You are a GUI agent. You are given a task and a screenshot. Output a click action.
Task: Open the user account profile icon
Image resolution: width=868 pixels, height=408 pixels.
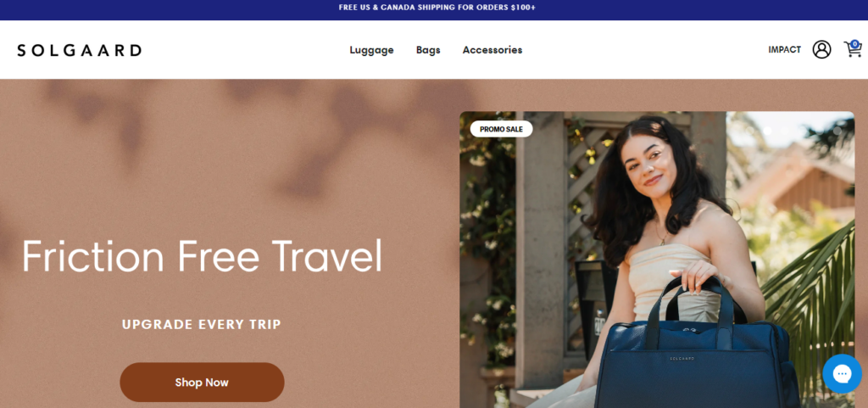(821, 49)
